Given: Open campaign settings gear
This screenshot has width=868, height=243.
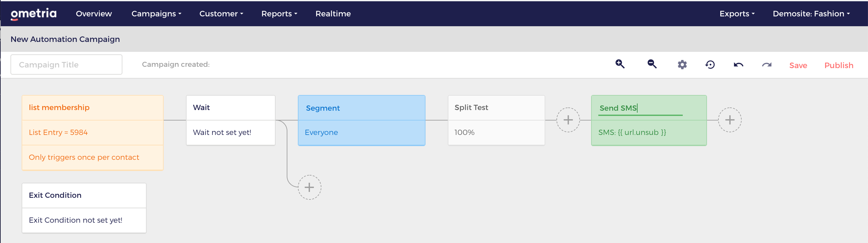Looking at the screenshot, I should point(682,65).
